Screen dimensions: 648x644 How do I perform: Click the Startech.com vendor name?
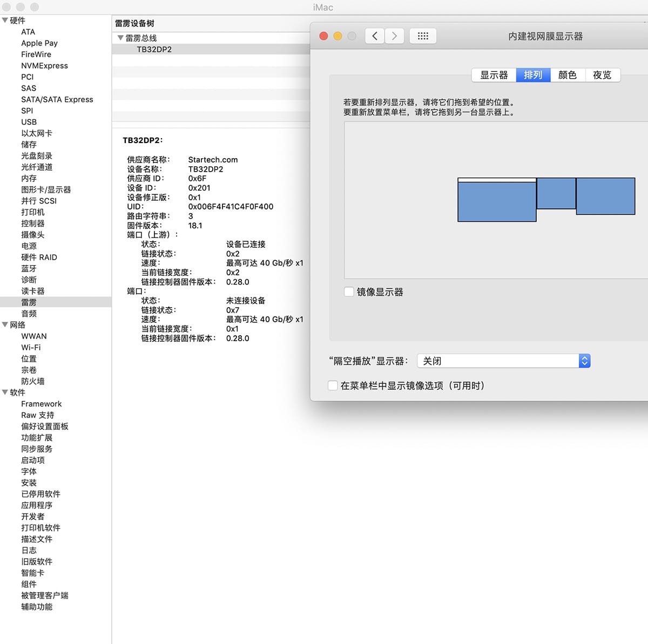coord(213,160)
